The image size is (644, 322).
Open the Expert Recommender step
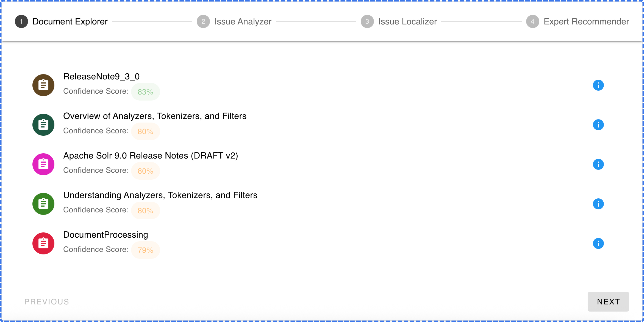[578, 21]
